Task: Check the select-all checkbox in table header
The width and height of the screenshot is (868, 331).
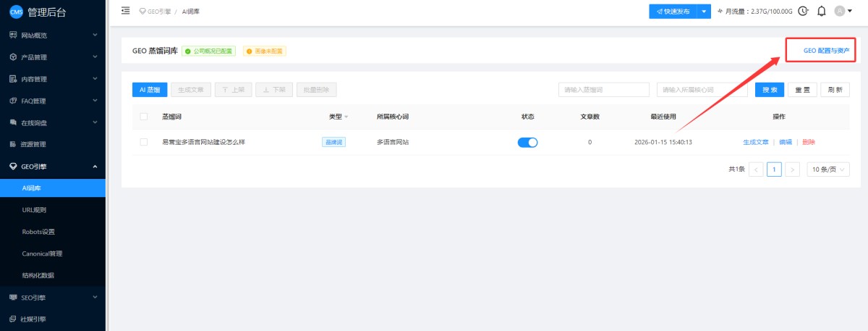Action: pyautogui.click(x=144, y=117)
